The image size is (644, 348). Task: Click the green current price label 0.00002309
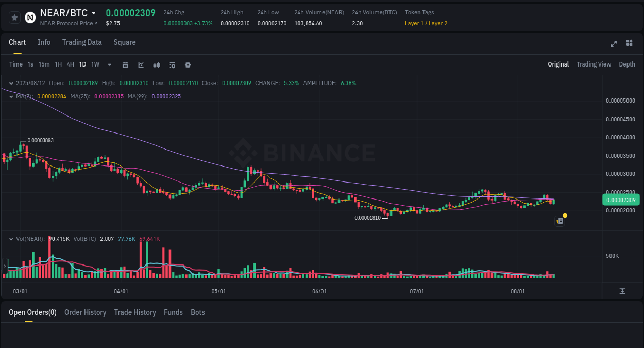click(x=621, y=200)
